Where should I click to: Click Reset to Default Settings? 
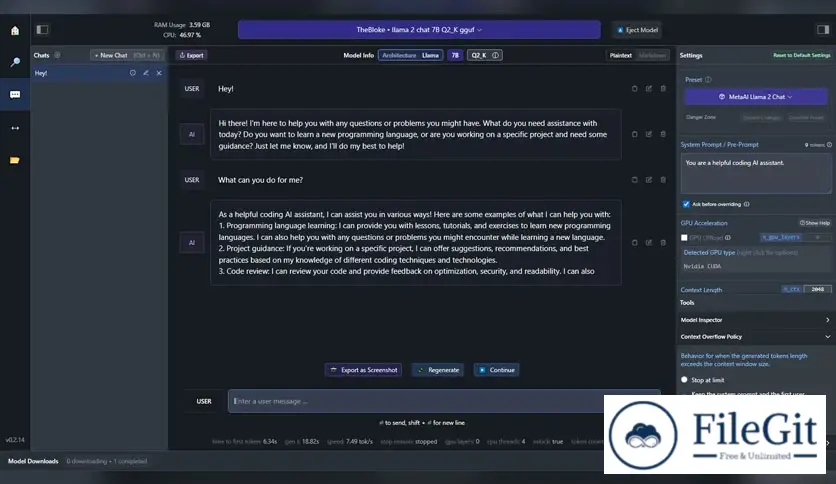(801, 55)
